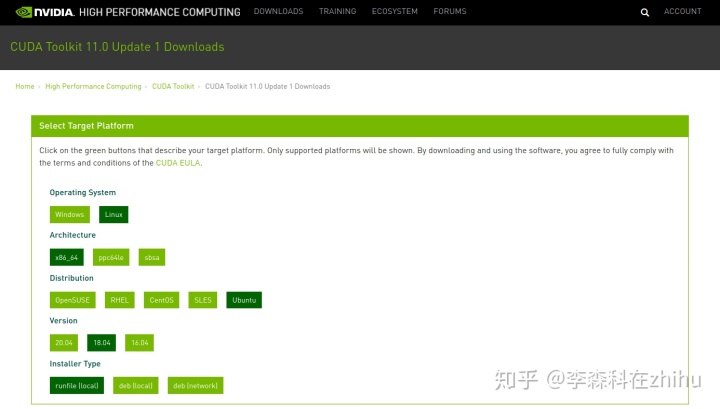Pick version 16.04
The width and height of the screenshot is (720, 409).
140,343
